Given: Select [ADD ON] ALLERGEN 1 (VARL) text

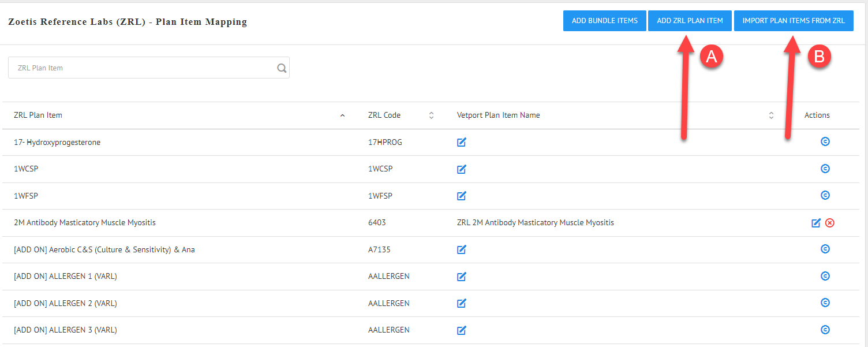Looking at the screenshot, I should pos(65,277).
